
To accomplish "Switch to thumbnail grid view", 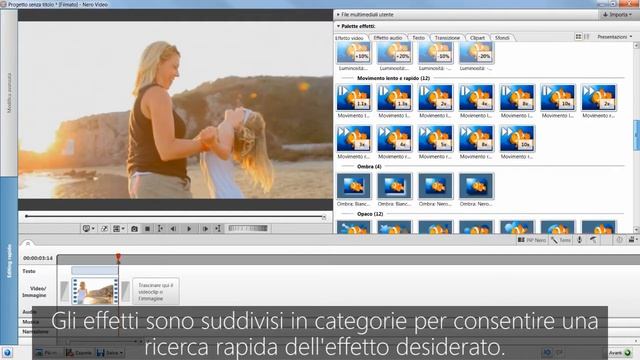I will click(578, 37).
